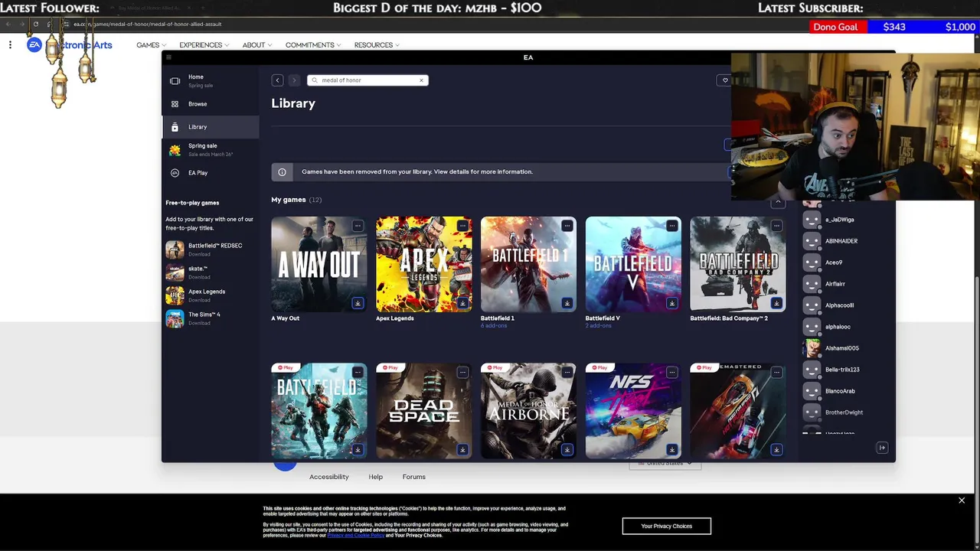This screenshot has height=551, width=980.
Task: Click Dead Space download icon
Action: pos(462,449)
